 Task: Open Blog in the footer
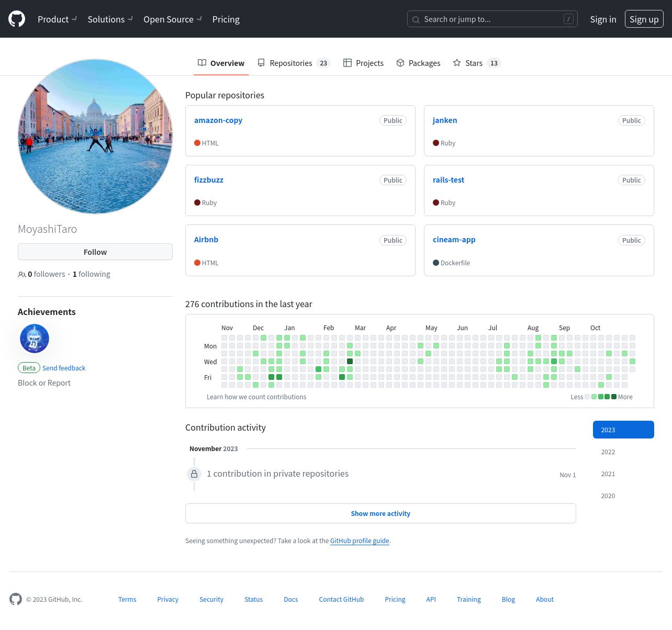[508, 600]
